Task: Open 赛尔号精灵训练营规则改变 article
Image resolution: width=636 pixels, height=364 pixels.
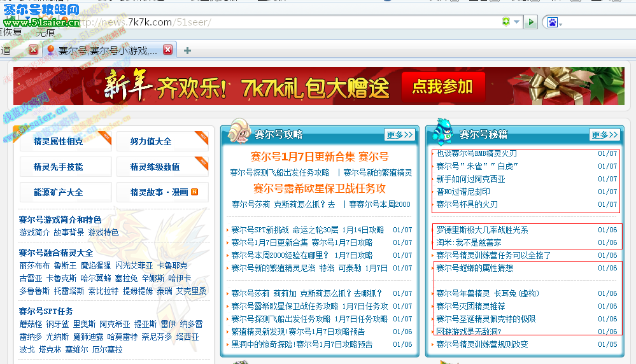Action: (483, 344)
